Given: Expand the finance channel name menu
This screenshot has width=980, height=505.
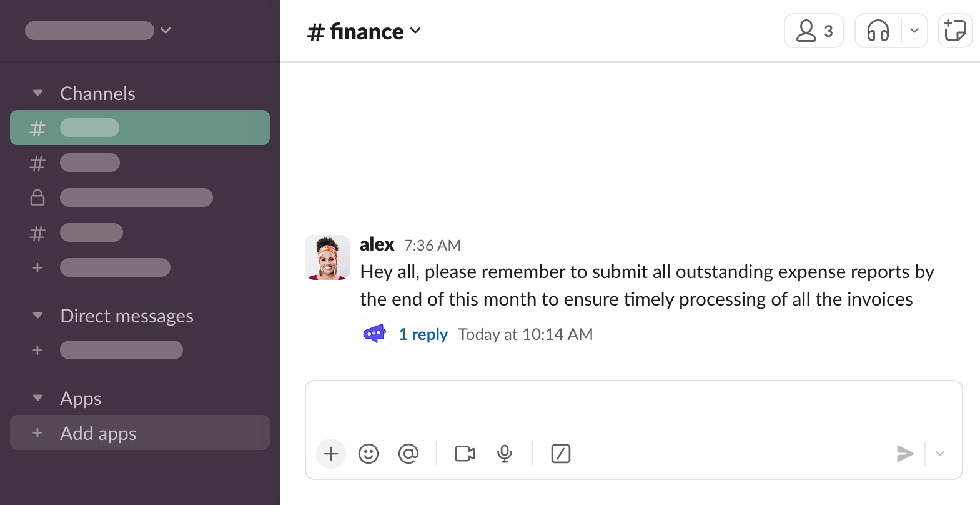Looking at the screenshot, I should [x=364, y=31].
